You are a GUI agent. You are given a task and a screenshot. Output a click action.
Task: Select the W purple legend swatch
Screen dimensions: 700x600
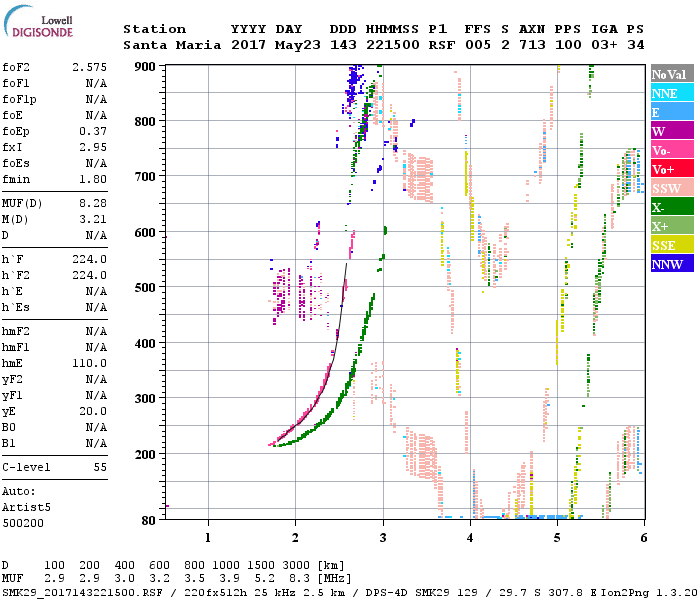pyautogui.click(x=672, y=131)
